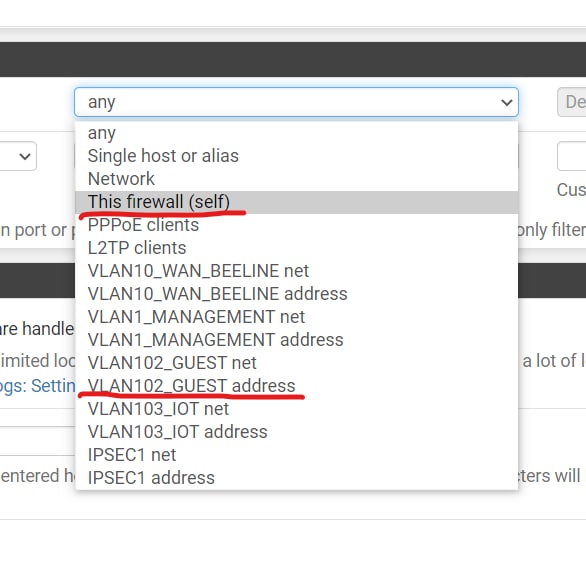
Task: Select 'any' option in the list
Action: coord(296,133)
